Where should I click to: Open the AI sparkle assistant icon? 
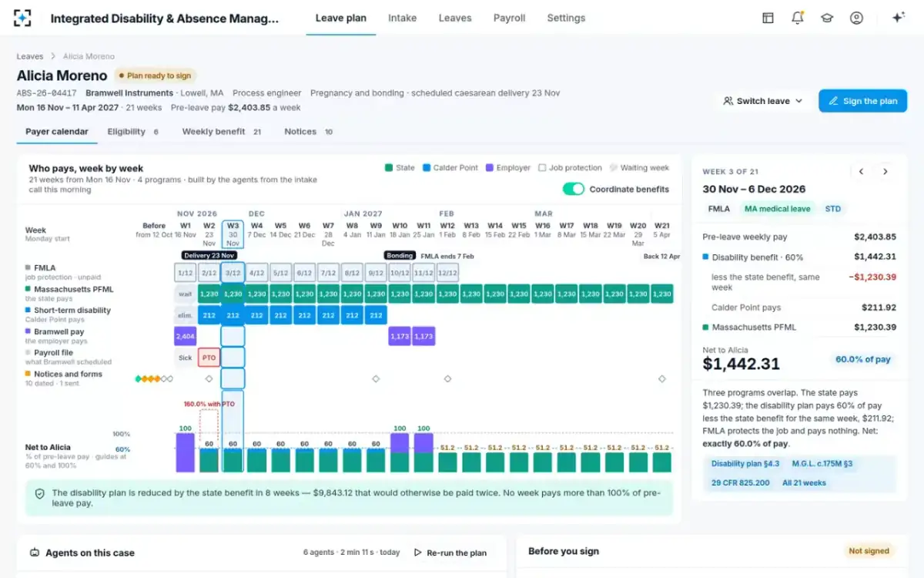coord(898,18)
